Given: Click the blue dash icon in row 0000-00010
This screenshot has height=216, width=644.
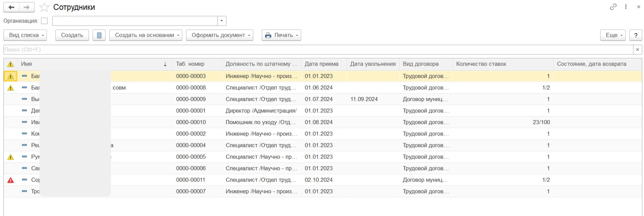Looking at the screenshot, I should [x=24, y=122].
